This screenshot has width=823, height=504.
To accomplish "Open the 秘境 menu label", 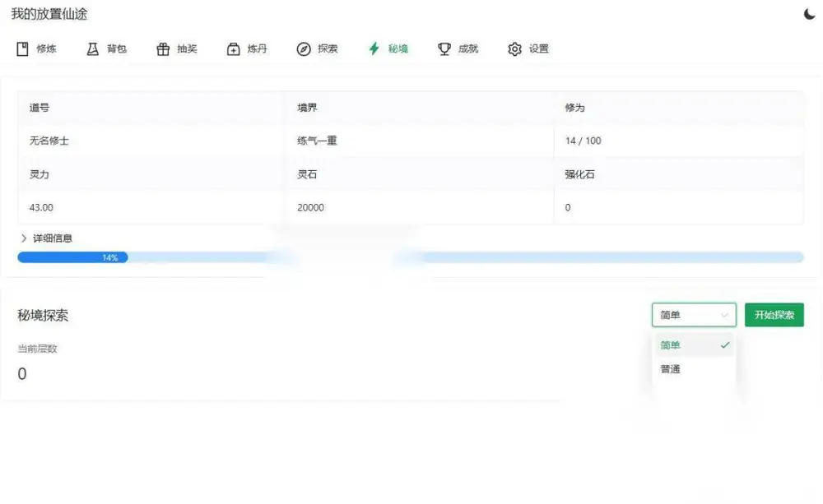I will [398, 49].
